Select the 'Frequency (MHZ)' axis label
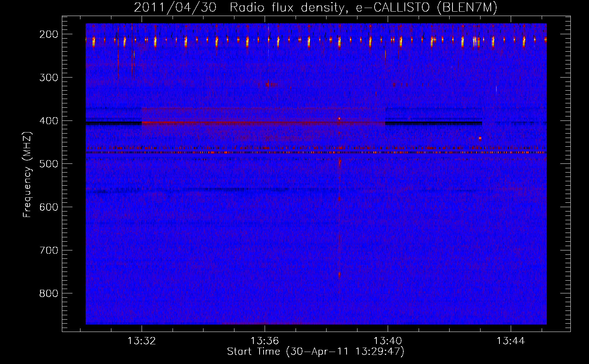Viewport: 589px width, 364px height. [27, 175]
